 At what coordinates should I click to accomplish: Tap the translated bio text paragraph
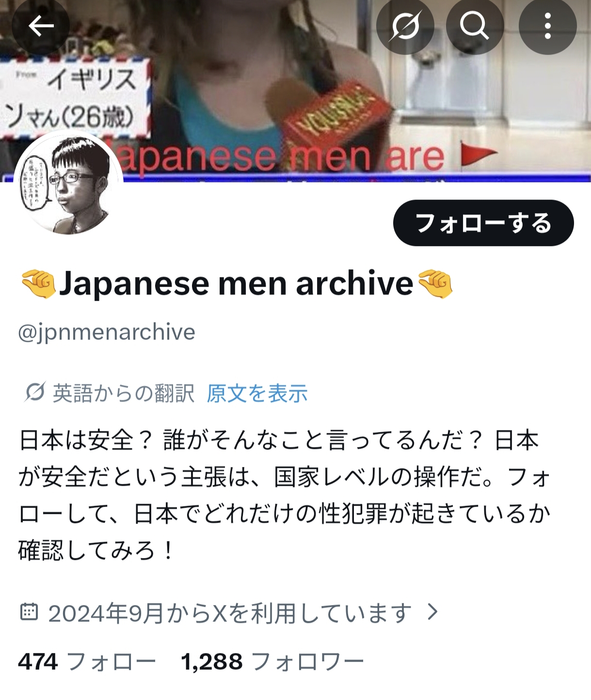coord(285,495)
